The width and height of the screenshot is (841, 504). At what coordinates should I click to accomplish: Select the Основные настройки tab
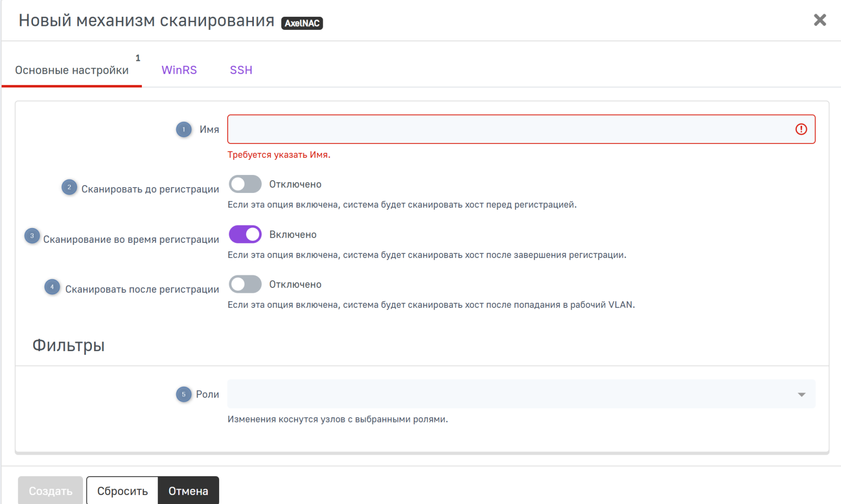pyautogui.click(x=71, y=70)
